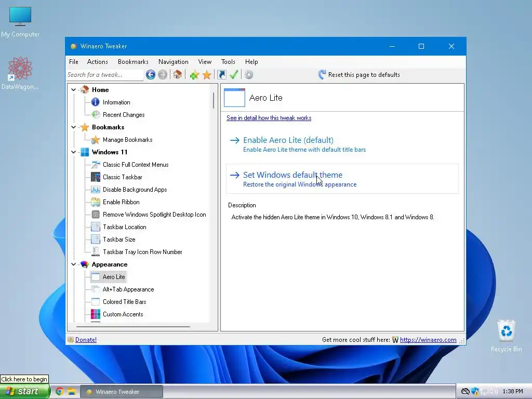Screen dimensions: 532x399
Task: Open the Navigation menu
Action: pyautogui.click(x=174, y=62)
